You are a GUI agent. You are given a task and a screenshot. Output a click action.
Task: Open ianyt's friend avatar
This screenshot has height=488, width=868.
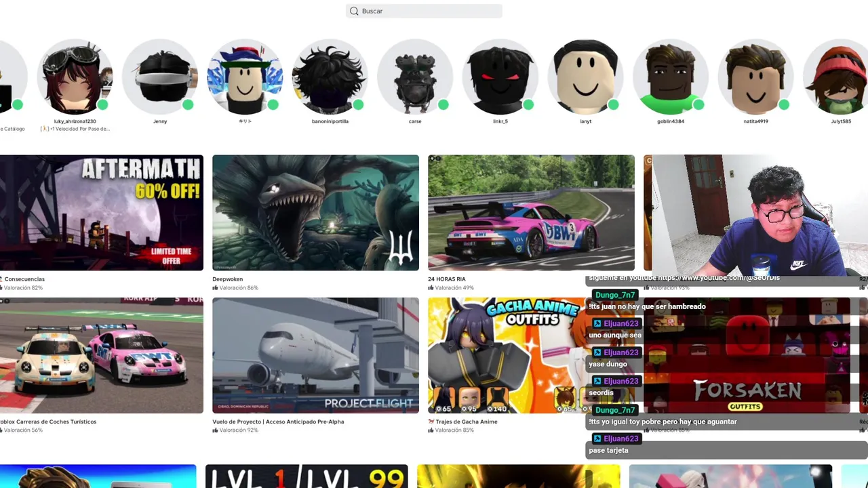tap(586, 77)
